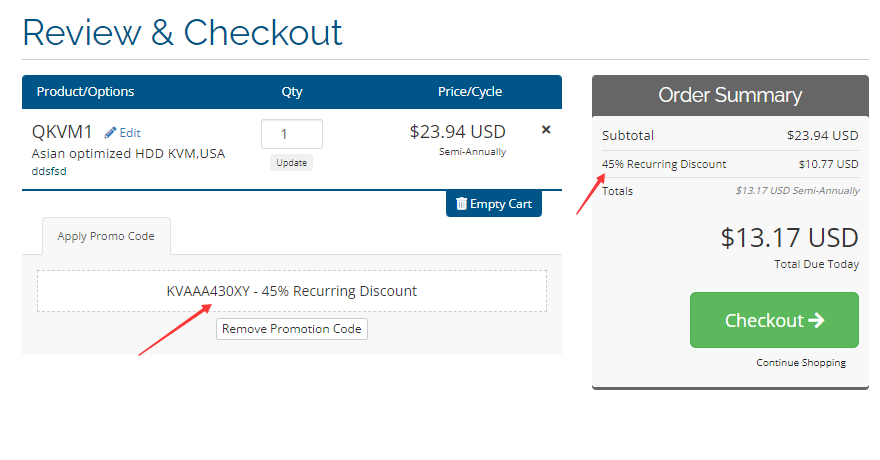Click the Remove Promotion Code button

292,329
